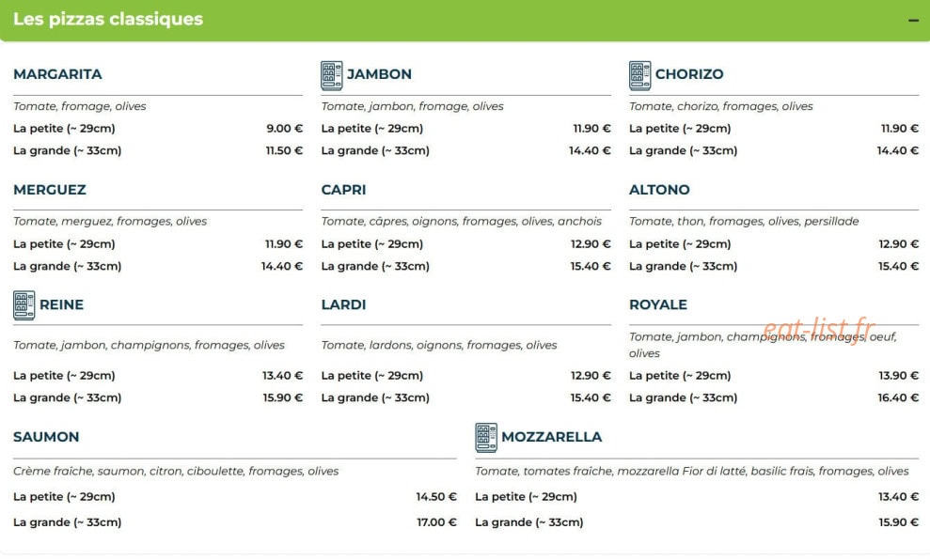Viewport: 930px width, 560px height.
Task: Open the MARGARITA pizza title
Action: tap(57, 74)
